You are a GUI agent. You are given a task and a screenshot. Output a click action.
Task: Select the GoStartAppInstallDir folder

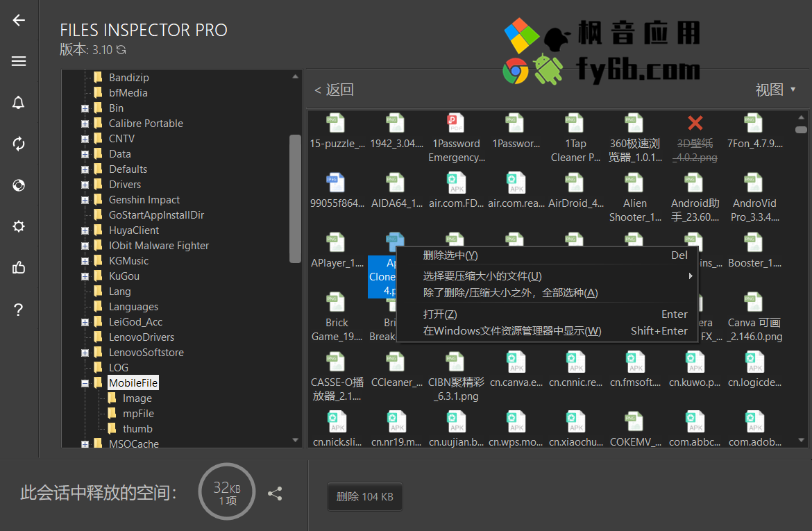(156, 215)
